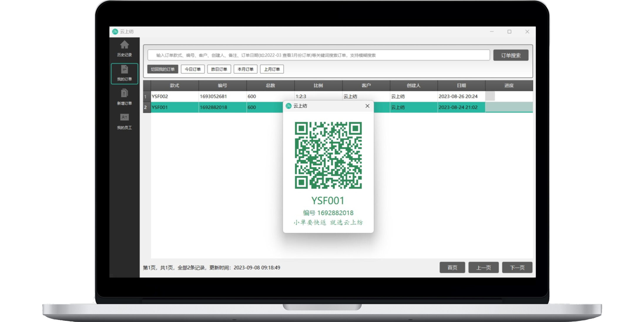
Task: Go to 下一页 next page
Action: (517, 267)
